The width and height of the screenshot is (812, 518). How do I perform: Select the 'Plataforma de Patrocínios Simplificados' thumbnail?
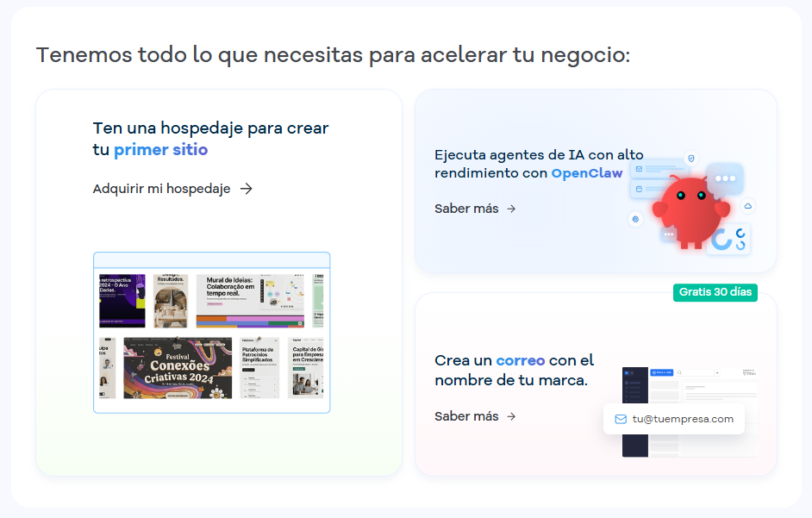(260, 368)
